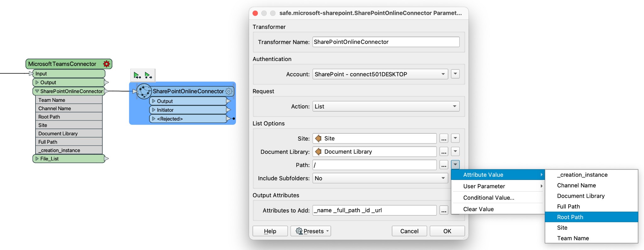Click the arrow menu beside Path field

pyautogui.click(x=455, y=165)
